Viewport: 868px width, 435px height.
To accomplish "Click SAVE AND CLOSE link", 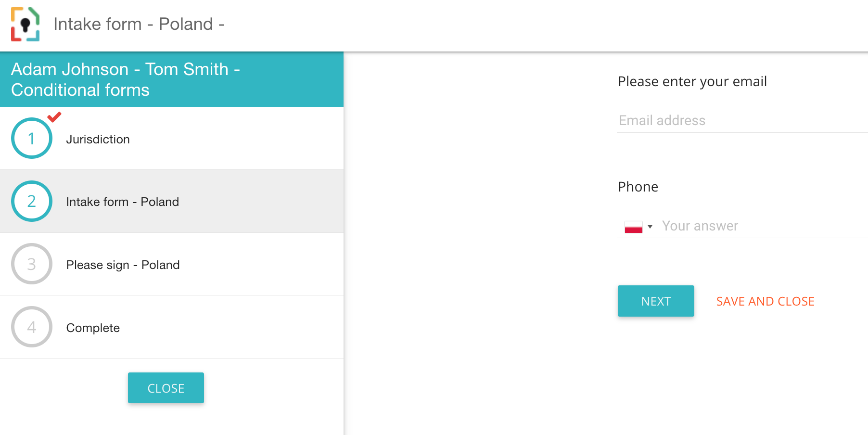I will pos(765,301).
